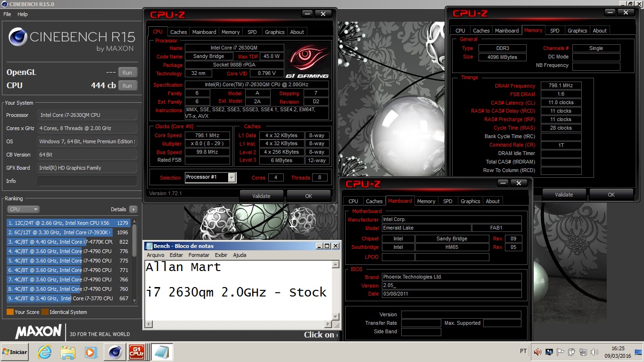Viewport: 644px width, 362px height.
Task: Click the Info input field in Cinebench
Action: 87,181
